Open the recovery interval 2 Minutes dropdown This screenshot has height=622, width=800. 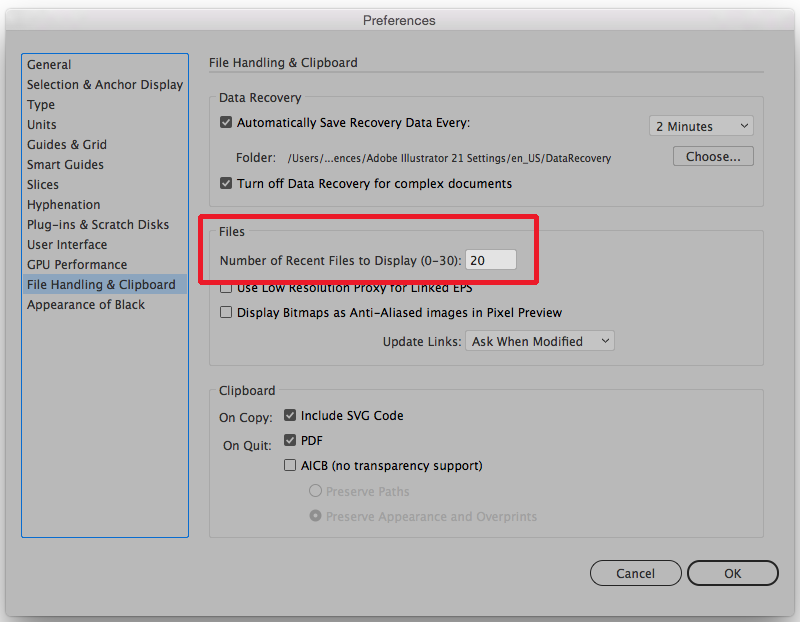(701, 125)
